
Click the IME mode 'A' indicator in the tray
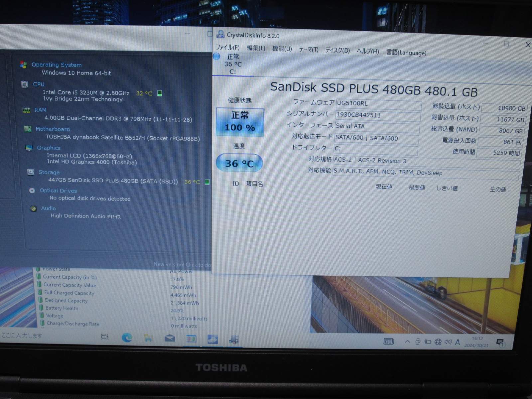click(458, 342)
